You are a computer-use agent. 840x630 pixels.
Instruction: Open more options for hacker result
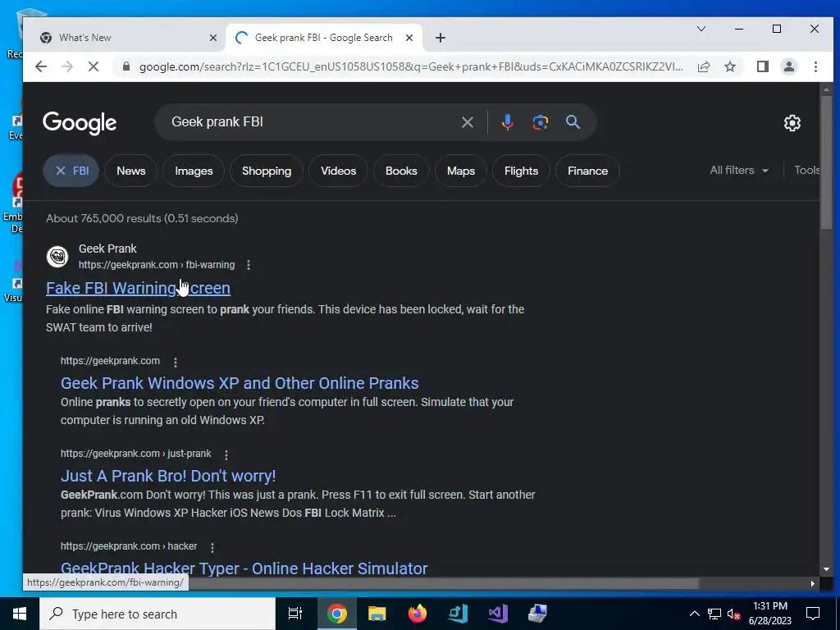(212, 547)
